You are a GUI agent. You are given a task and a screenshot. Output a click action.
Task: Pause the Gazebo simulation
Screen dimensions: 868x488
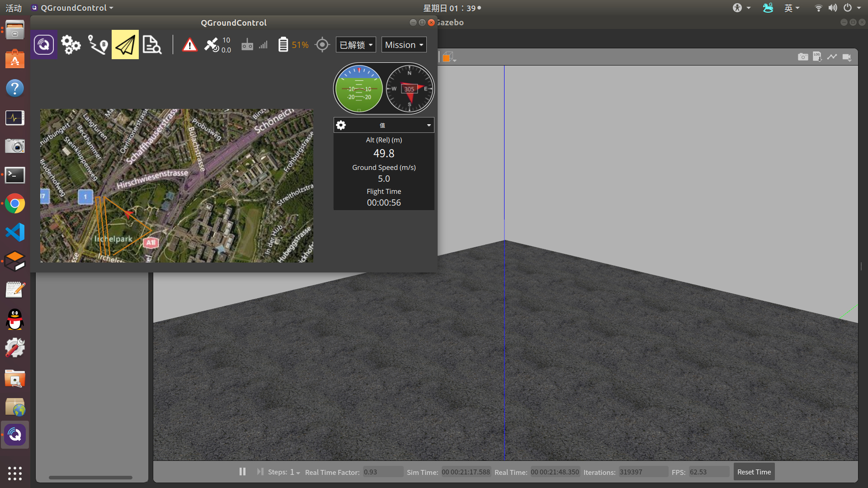(x=242, y=472)
